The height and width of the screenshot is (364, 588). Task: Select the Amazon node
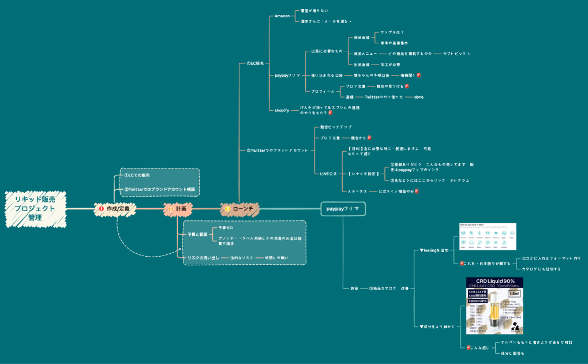pos(282,16)
